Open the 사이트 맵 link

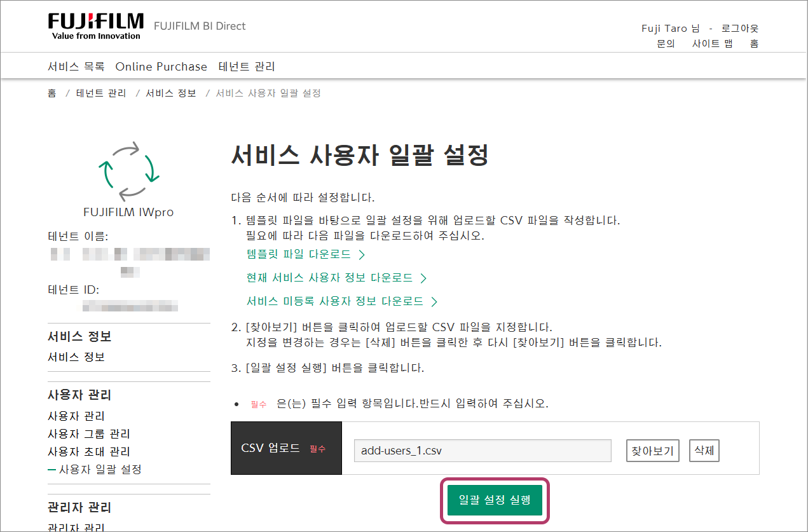[x=712, y=44]
